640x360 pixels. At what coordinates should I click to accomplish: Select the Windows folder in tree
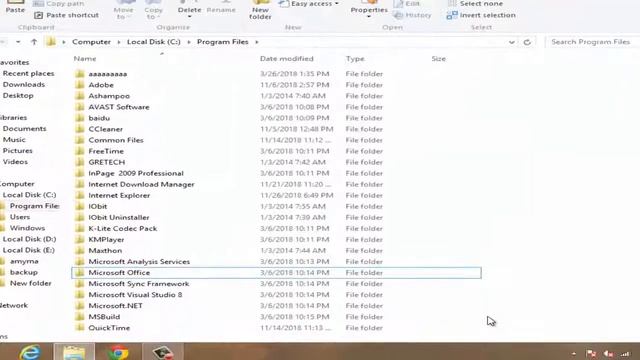[x=27, y=228]
